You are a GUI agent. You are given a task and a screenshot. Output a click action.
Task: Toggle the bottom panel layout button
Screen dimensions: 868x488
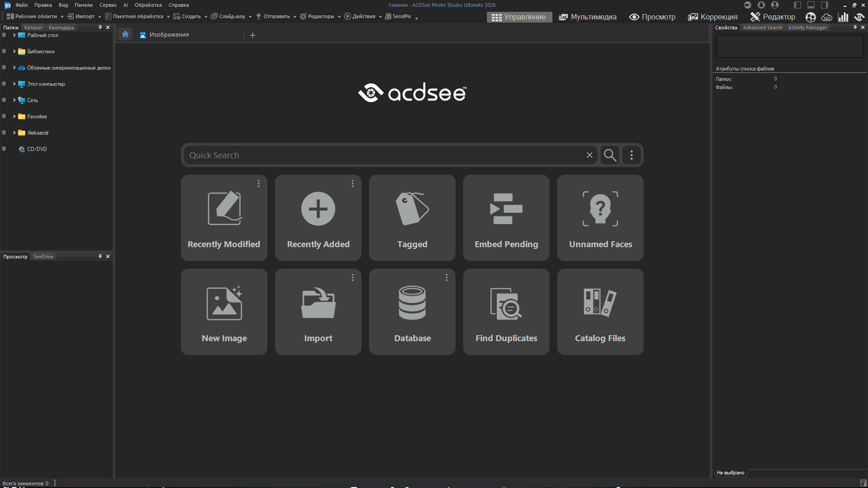click(x=811, y=5)
